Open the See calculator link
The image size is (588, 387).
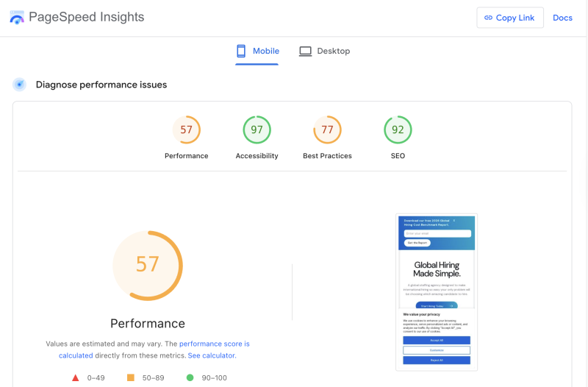click(212, 355)
